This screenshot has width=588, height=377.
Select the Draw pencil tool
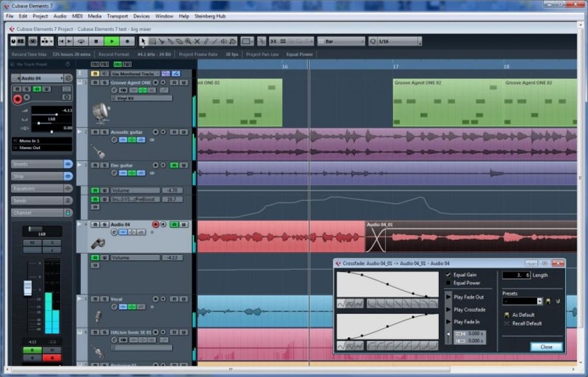pos(206,41)
